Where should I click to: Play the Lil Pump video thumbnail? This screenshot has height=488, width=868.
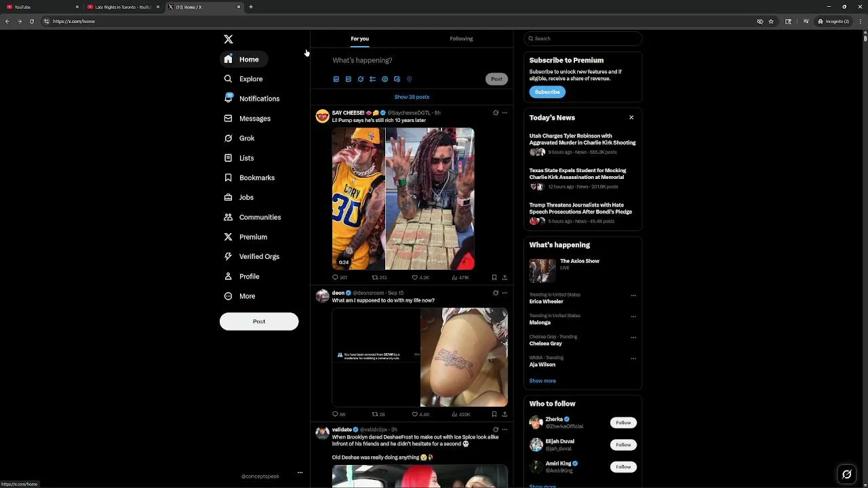coord(403,199)
